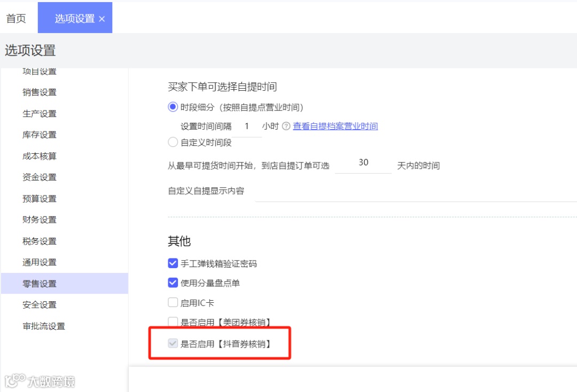Open 通用设置 in the sidebar
Screen dimensions: 577x392
(40, 262)
